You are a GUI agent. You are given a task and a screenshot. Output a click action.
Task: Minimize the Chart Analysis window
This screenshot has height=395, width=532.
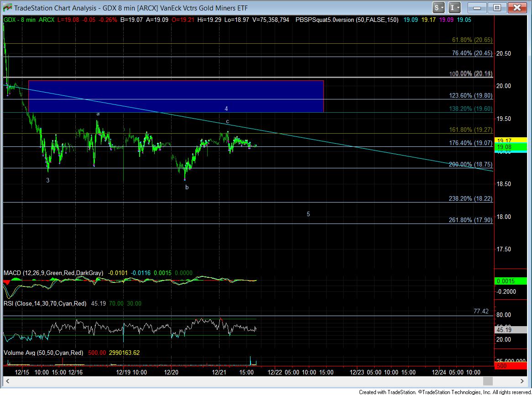(x=477, y=7)
